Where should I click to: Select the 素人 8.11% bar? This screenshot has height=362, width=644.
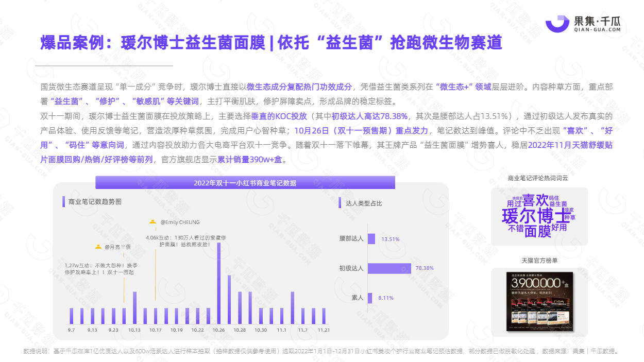tap(370, 298)
